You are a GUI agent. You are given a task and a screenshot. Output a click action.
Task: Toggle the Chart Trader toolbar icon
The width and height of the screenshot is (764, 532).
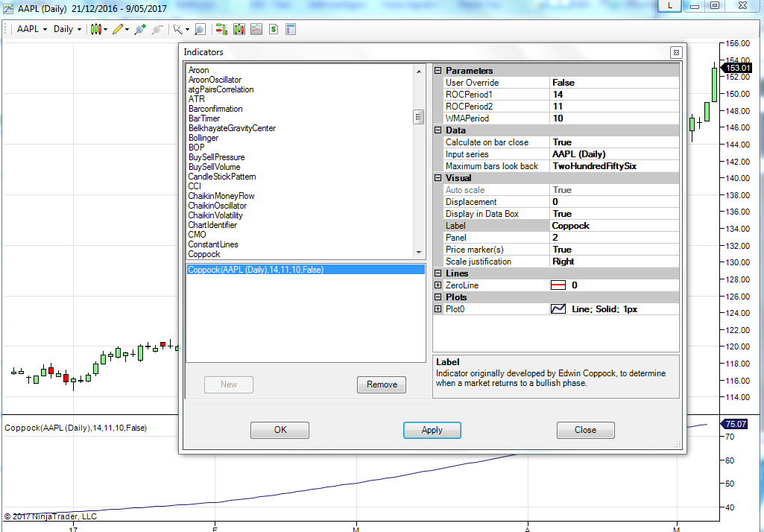pos(221,29)
